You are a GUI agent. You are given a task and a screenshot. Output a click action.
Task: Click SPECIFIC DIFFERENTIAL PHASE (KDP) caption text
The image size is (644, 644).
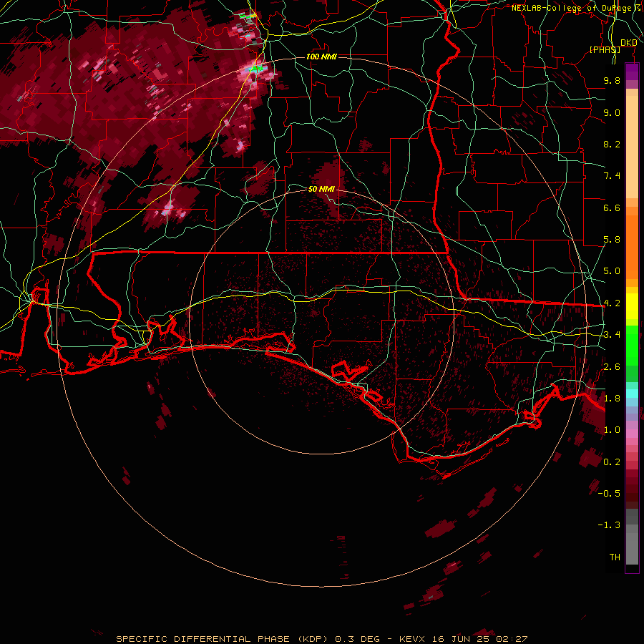tap(222, 639)
